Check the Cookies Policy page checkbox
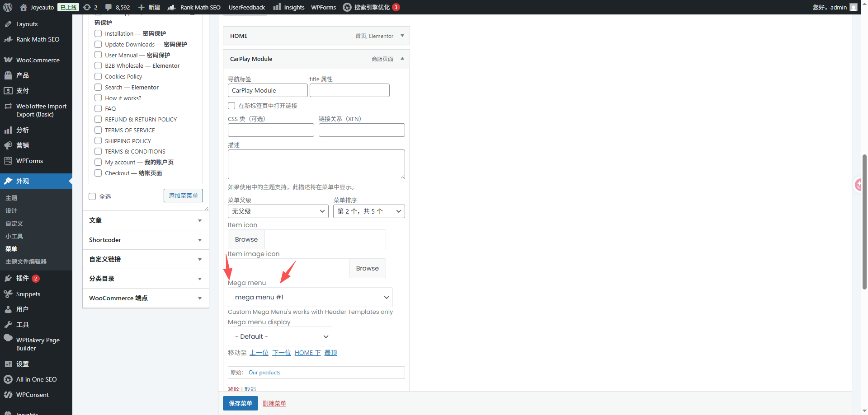This screenshot has width=868, height=415. click(x=98, y=76)
